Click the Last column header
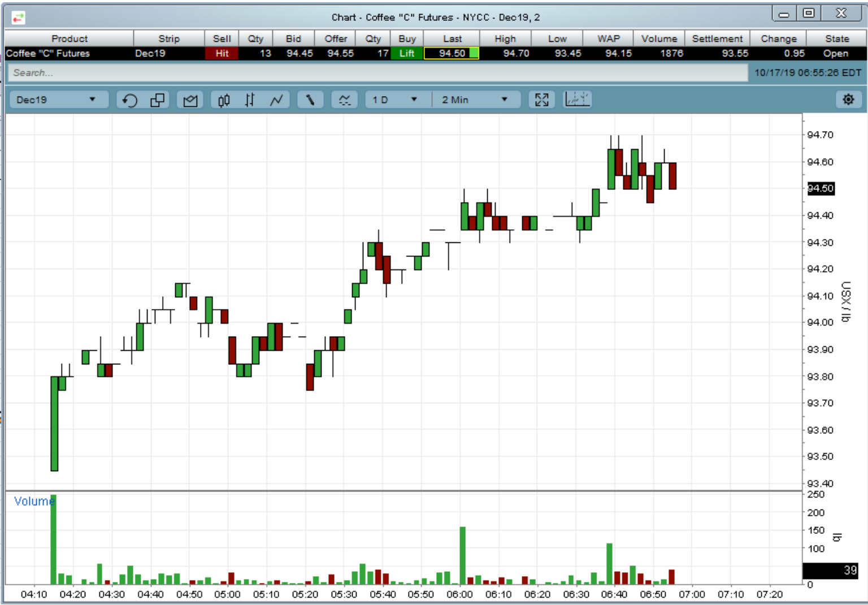The image size is (868, 605). pyautogui.click(x=452, y=38)
